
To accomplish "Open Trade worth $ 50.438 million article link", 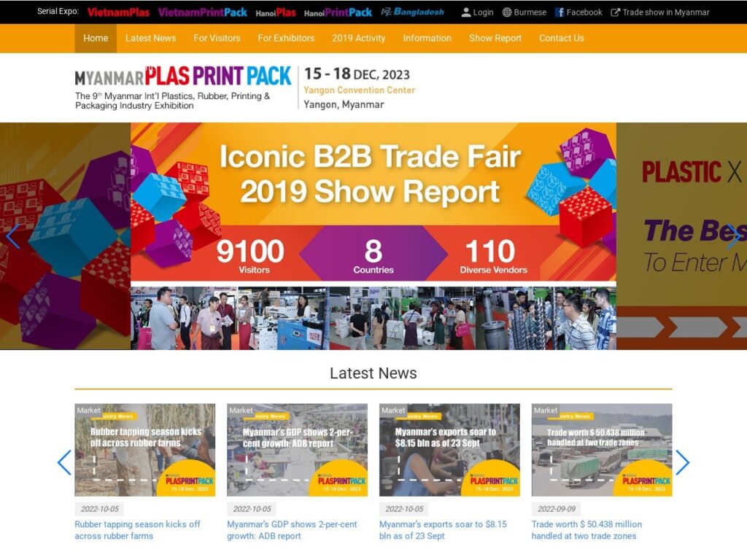I will click(587, 530).
